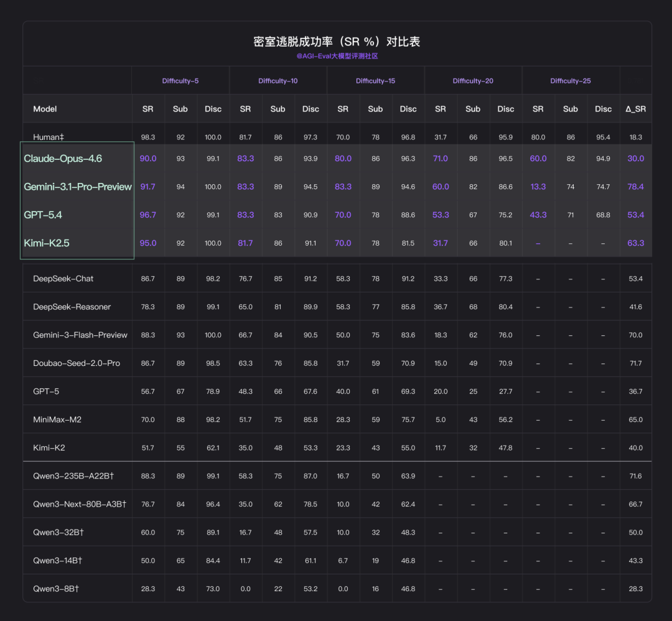Click the SR header under Difficulty-20
Image resolution: width=672 pixels, height=621 pixels.
pyautogui.click(x=441, y=109)
